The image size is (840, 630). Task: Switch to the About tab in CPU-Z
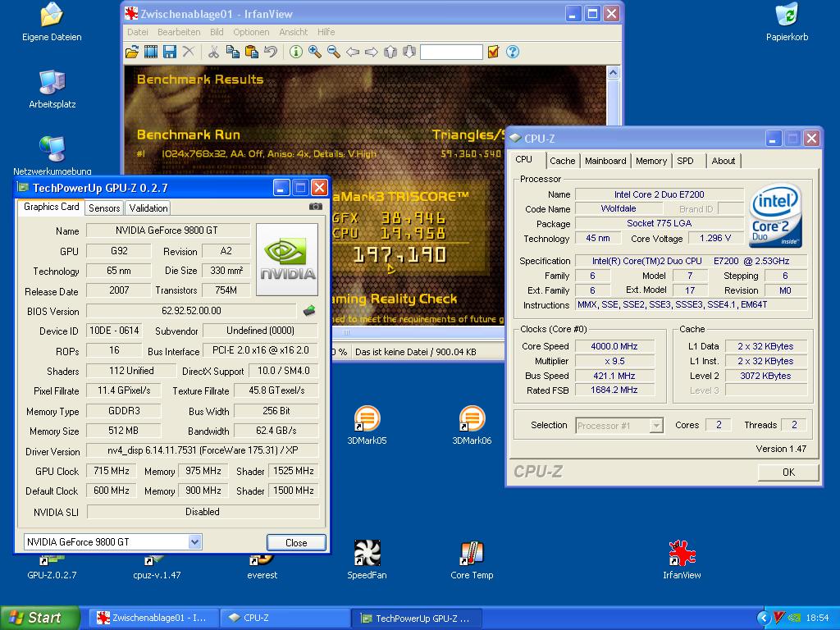pos(724,161)
